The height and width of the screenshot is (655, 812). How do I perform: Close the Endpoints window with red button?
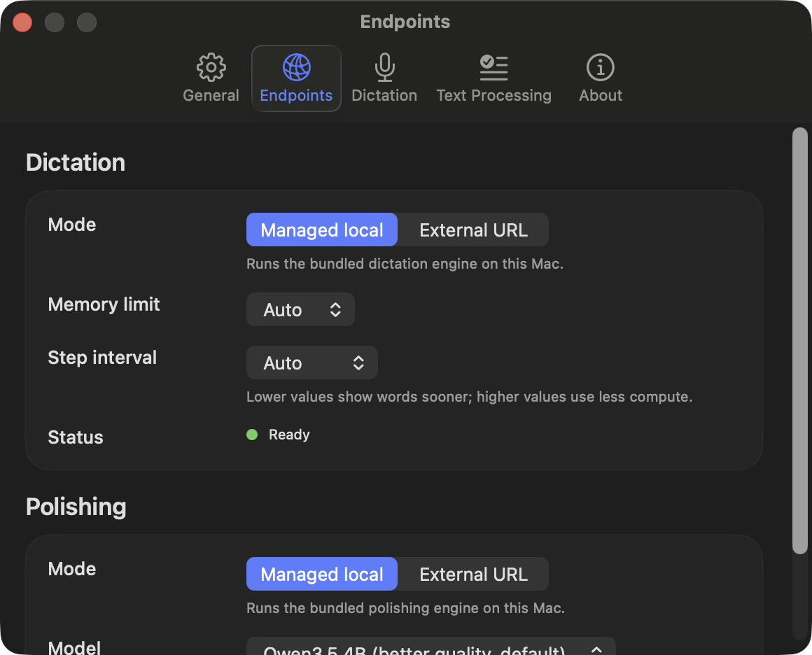(x=22, y=22)
